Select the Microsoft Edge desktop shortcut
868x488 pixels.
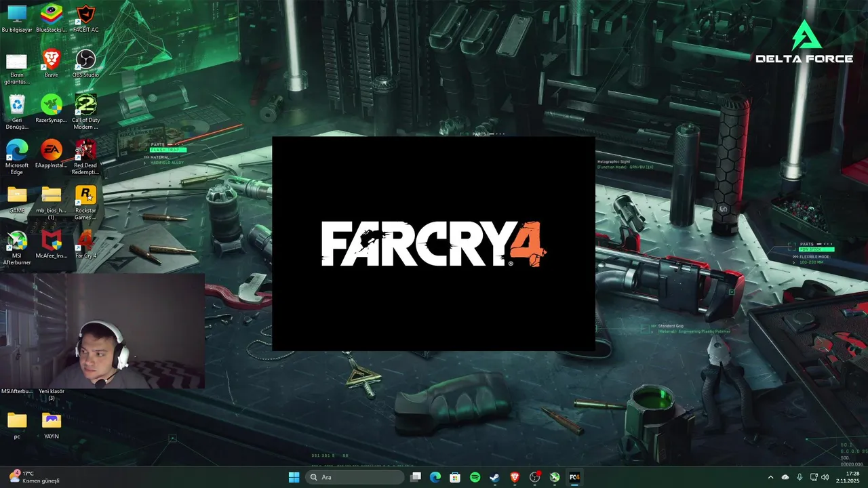pos(17,158)
